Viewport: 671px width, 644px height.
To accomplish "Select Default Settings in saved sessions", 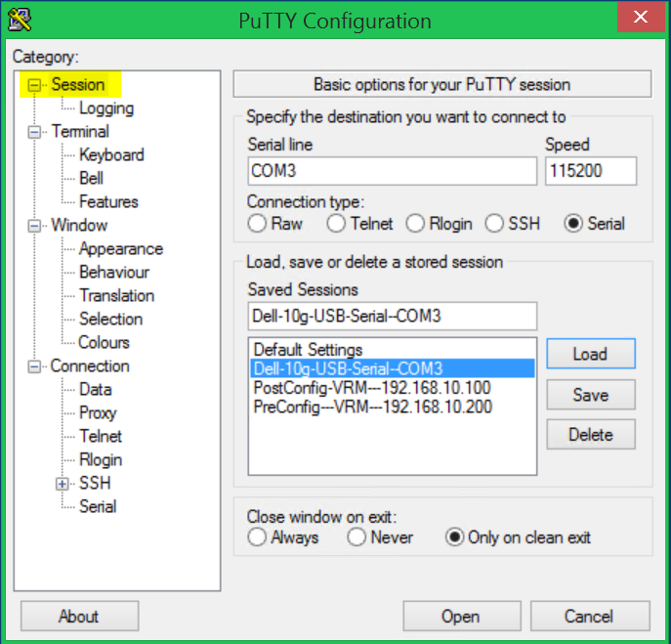I will point(392,350).
